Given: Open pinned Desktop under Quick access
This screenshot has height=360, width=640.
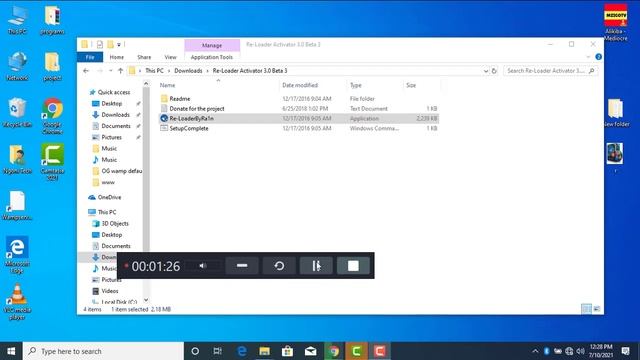Looking at the screenshot, I should click(x=111, y=104).
